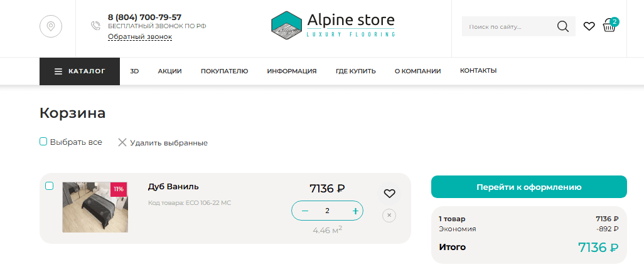Click the Alpine store logo
The width and height of the screenshot is (644, 272).
[333, 25]
